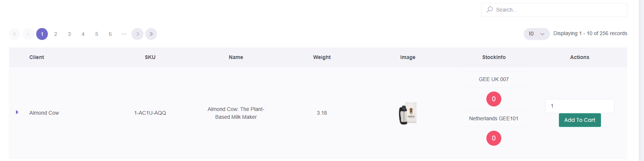Open the page size dropdown
Viewport: 644px width, 161px height.
coord(536,34)
